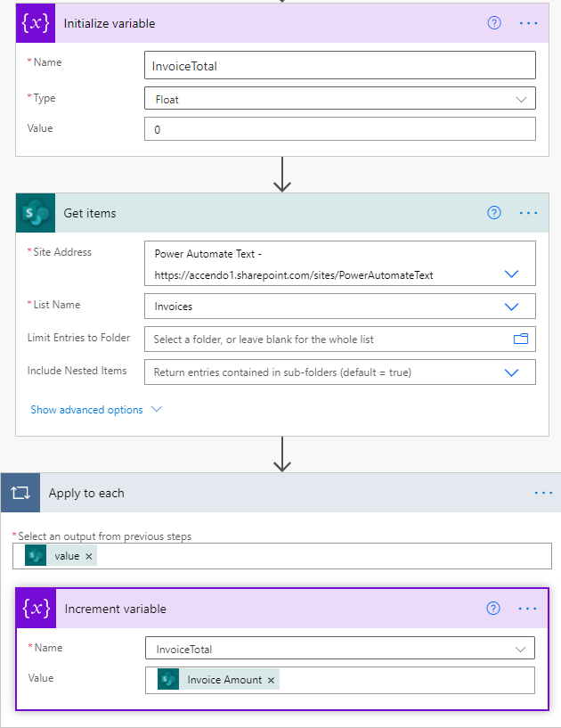Open the Site Address dropdown

pos(512,274)
